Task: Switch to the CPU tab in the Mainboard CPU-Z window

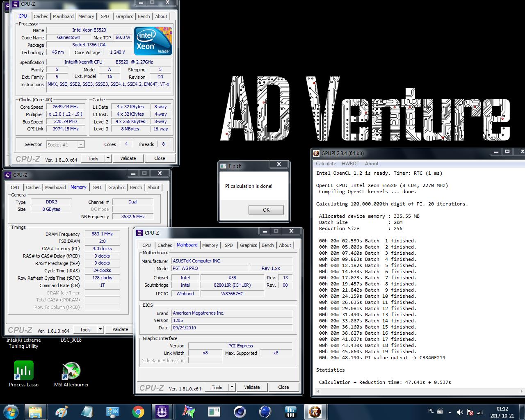Action: 146,245
